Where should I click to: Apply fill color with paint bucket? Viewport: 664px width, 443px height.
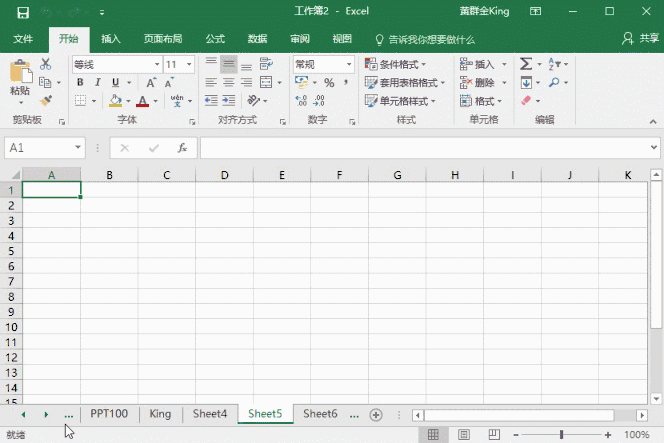(115, 101)
